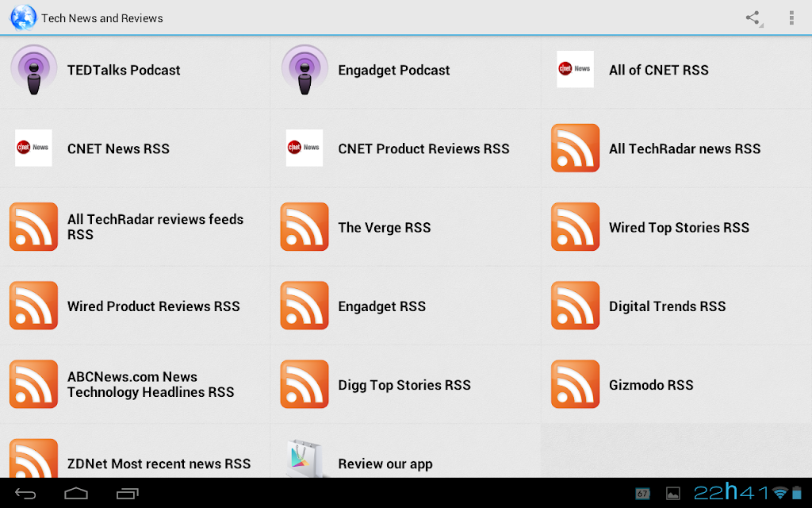The height and width of the screenshot is (508, 812).
Task: Select 'Wired Product Reviews RSS' label
Action: point(154,306)
